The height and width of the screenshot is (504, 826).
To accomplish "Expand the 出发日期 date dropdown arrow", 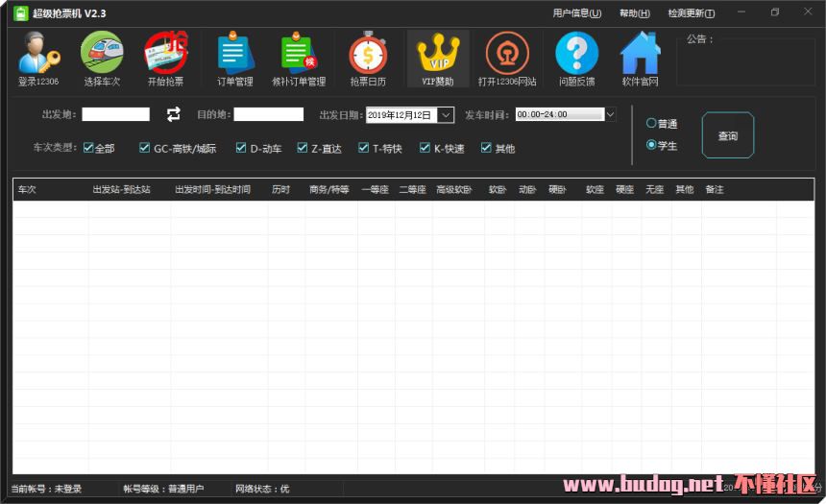I will tap(446, 115).
